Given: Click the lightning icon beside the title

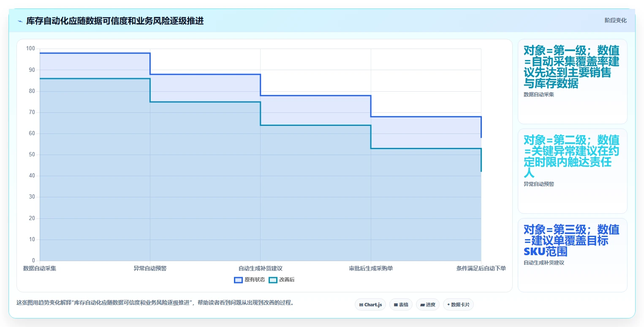Looking at the screenshot, I should coord(20,21).
